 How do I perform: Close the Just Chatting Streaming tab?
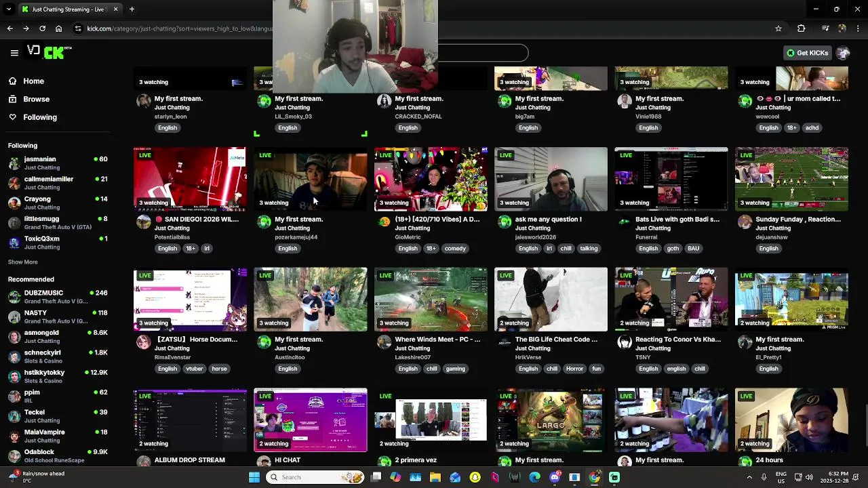[115, 9]
